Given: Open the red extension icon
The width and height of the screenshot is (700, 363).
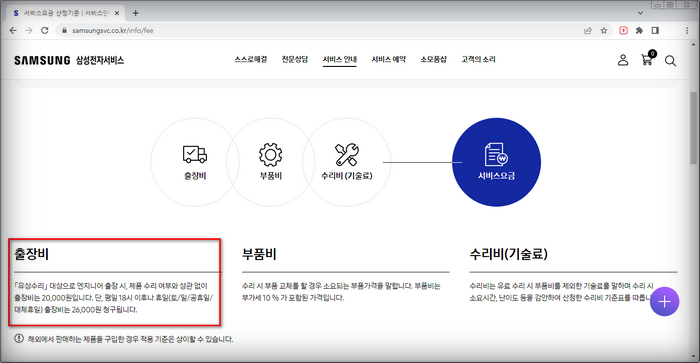Looking at the screenshot, I should click(x=624, y=30).
